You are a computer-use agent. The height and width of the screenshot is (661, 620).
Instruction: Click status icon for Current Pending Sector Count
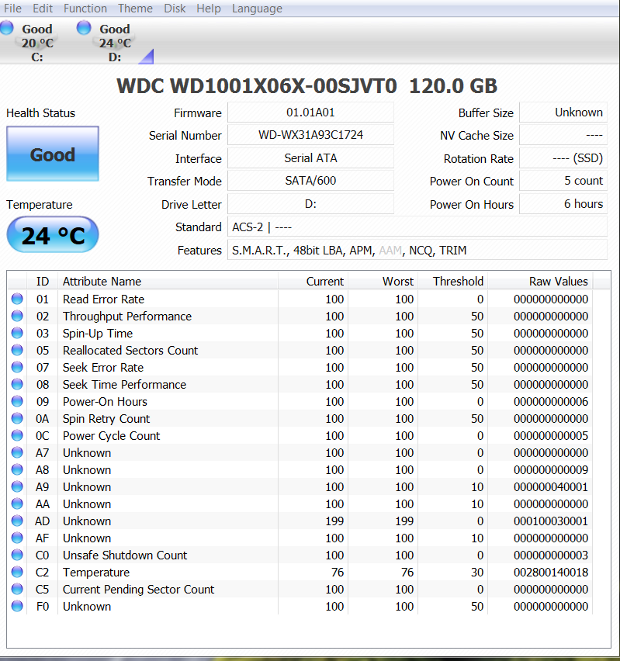pos(17,589)
